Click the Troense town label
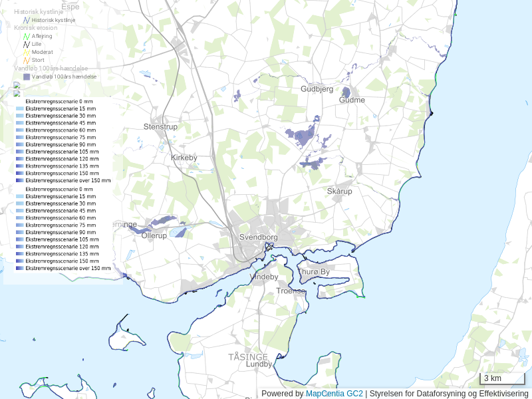 coord(291,291)
